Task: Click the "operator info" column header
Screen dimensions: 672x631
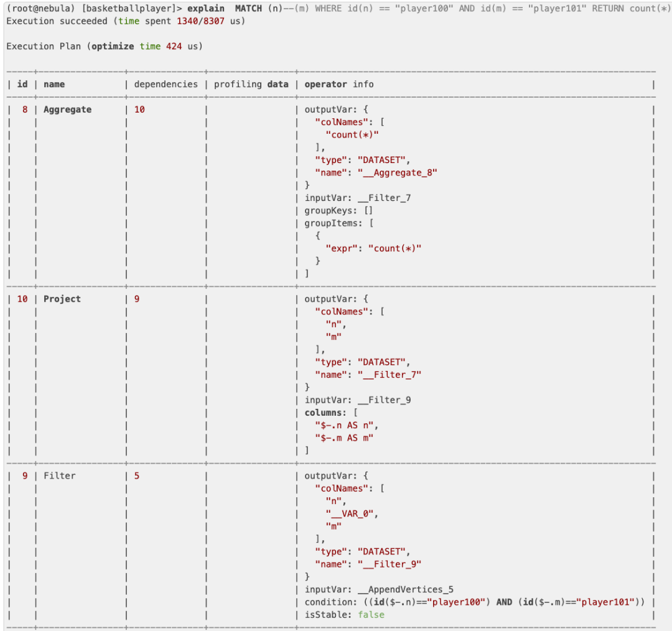Action: pos(338,84)
